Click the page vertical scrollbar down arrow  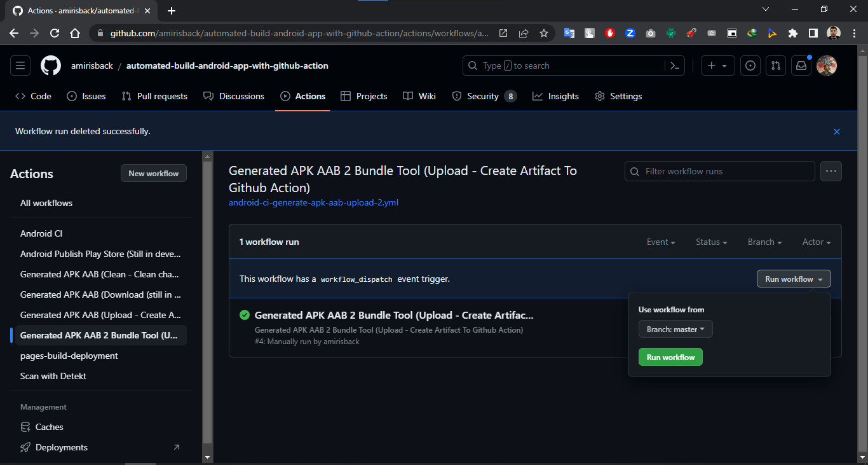pyautogui.click(x=862, y=457)
